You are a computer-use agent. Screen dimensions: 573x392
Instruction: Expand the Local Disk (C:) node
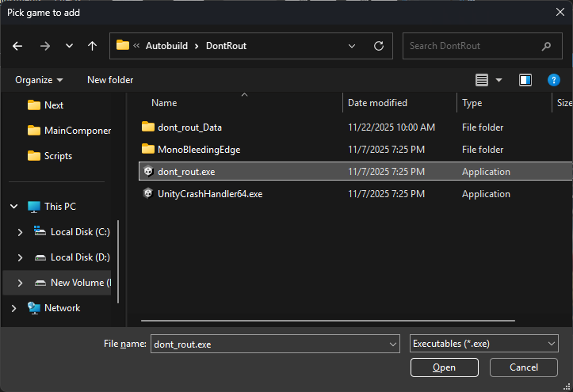point(21,232)
